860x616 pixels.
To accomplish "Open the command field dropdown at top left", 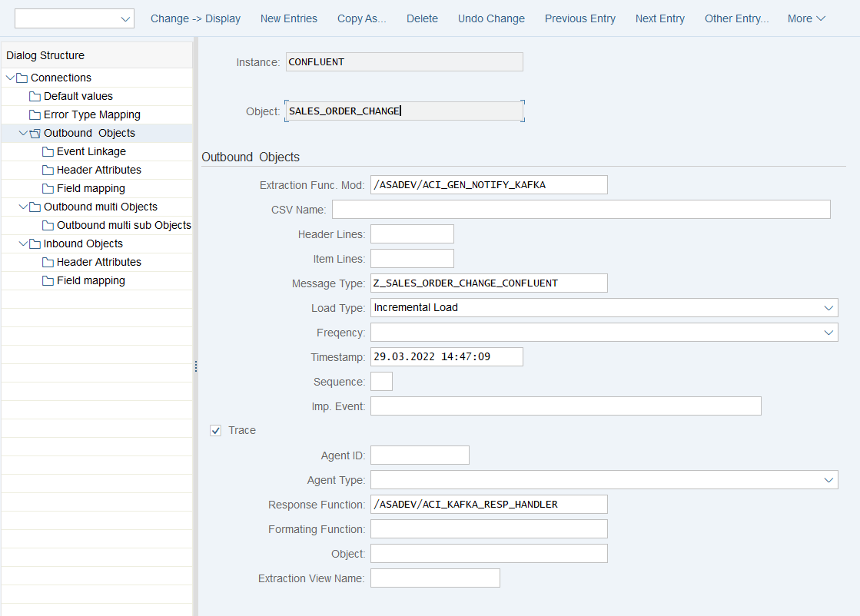I will click(x=125, y=19).
